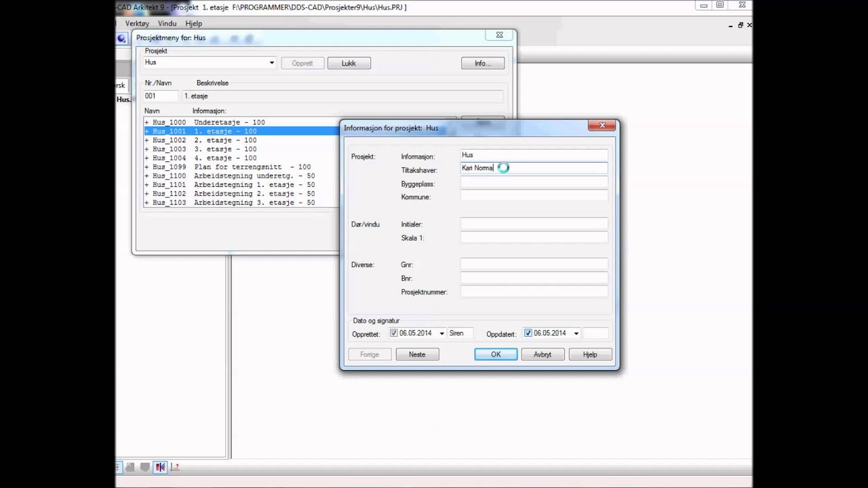Select Hus_1101 Arbeidstegning 1. etasje row
The width and height of the screenshot is (868, 488).
point(242,184)
